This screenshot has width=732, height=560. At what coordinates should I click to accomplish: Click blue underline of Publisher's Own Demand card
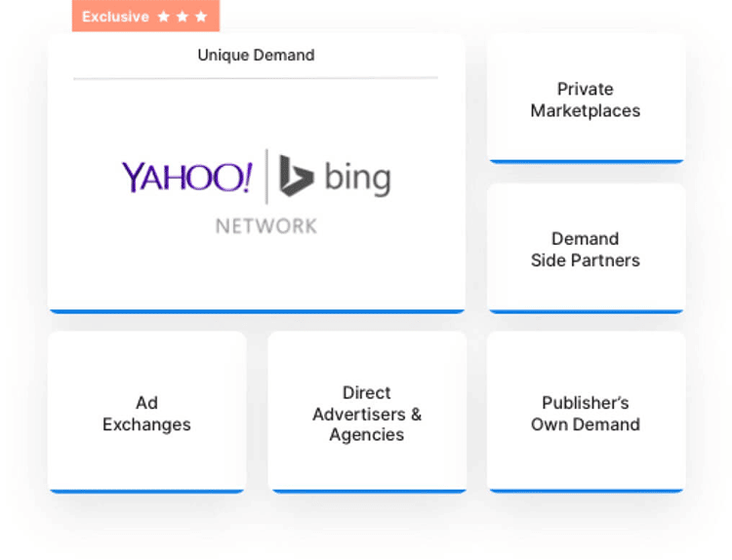586,491
